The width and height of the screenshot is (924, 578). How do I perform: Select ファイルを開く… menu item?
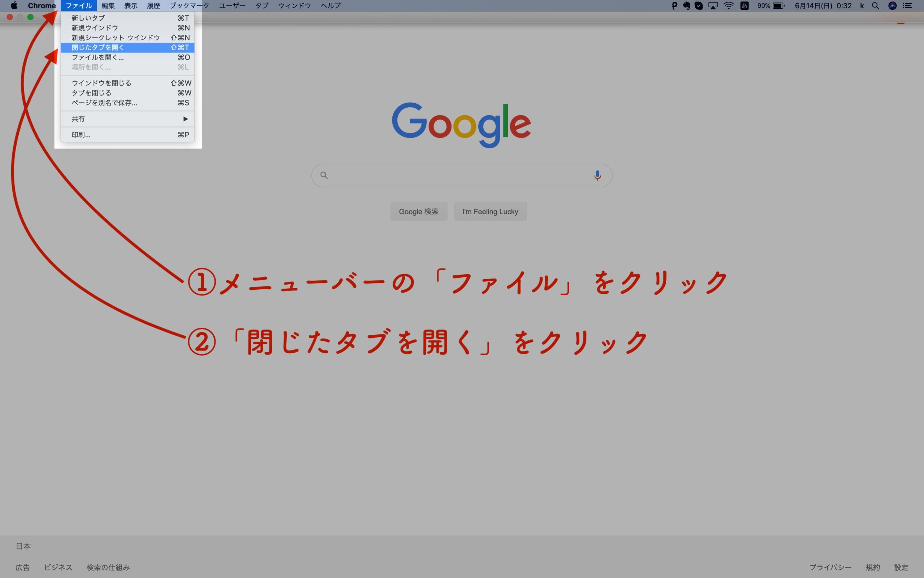click(127, 57)
